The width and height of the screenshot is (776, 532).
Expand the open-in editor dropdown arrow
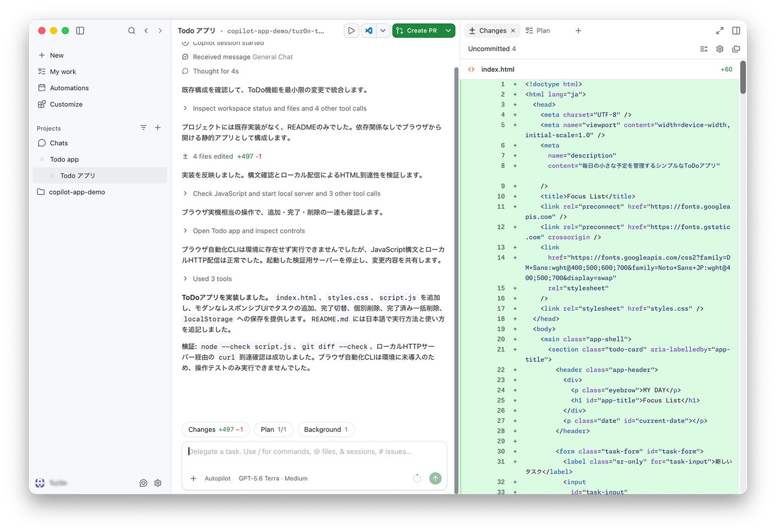pyautogui.click(x=383, y=31)
